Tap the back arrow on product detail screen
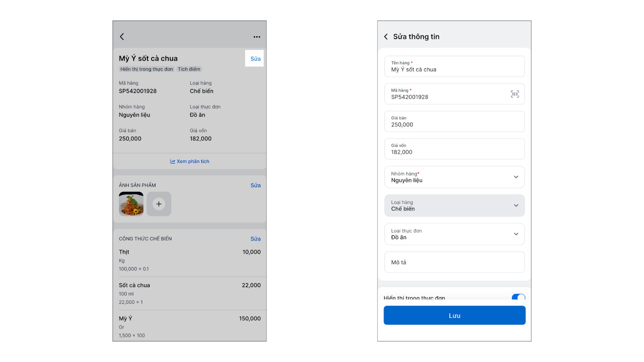 tap(122, 37)
